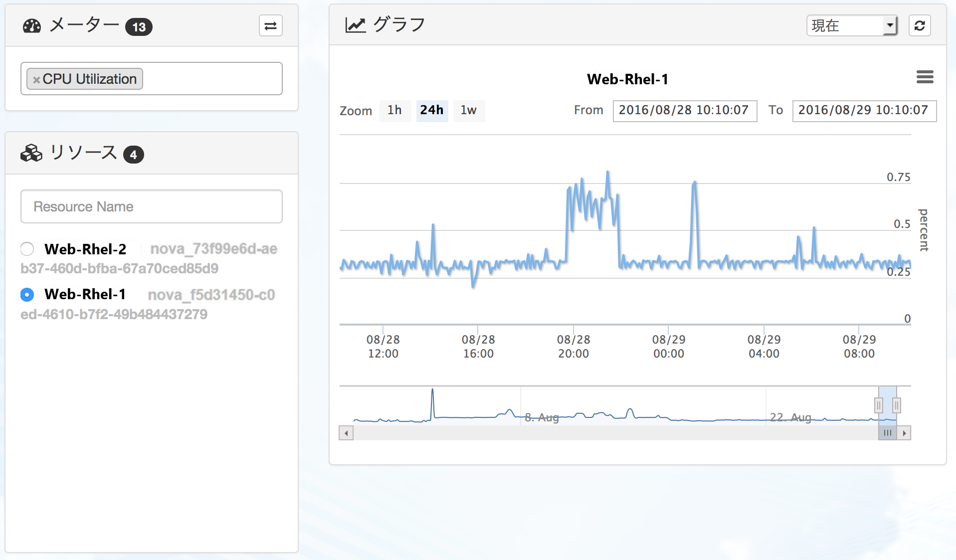Click the navigator scroll left arrow
Viewport: 956px width, 560px height.
click(x=346, y=433)
